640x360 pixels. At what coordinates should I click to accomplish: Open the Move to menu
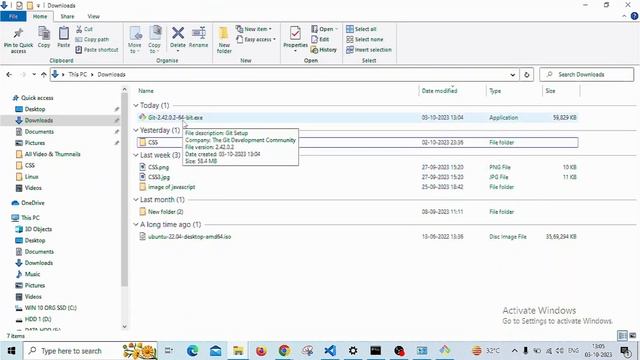click(x=135, y=40)
